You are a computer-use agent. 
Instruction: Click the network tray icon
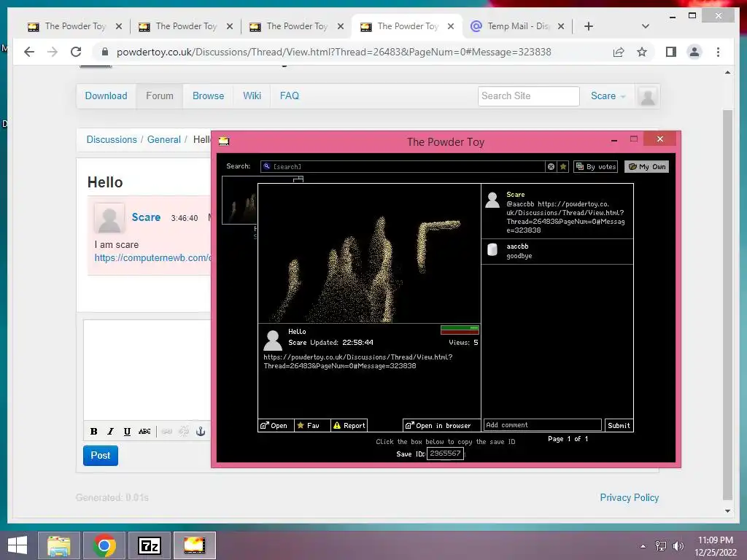661,546
